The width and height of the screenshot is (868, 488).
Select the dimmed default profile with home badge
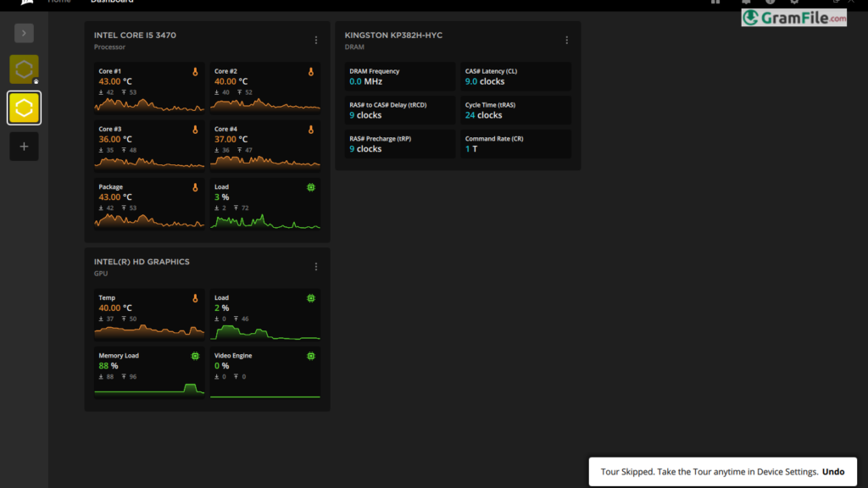click(x=24, y=69)
